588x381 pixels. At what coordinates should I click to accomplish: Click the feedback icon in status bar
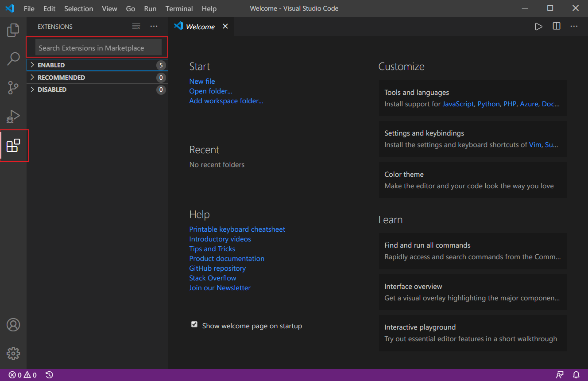point(560,375)
